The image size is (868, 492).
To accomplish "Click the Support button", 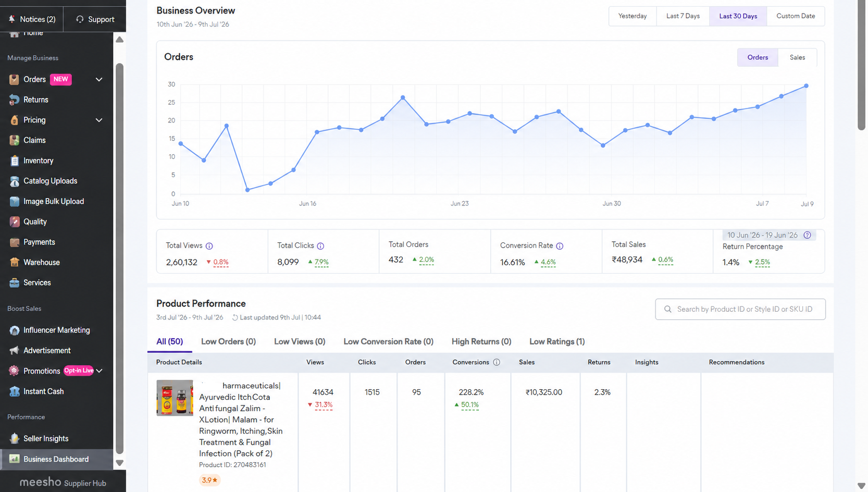I will click(95, 19).
